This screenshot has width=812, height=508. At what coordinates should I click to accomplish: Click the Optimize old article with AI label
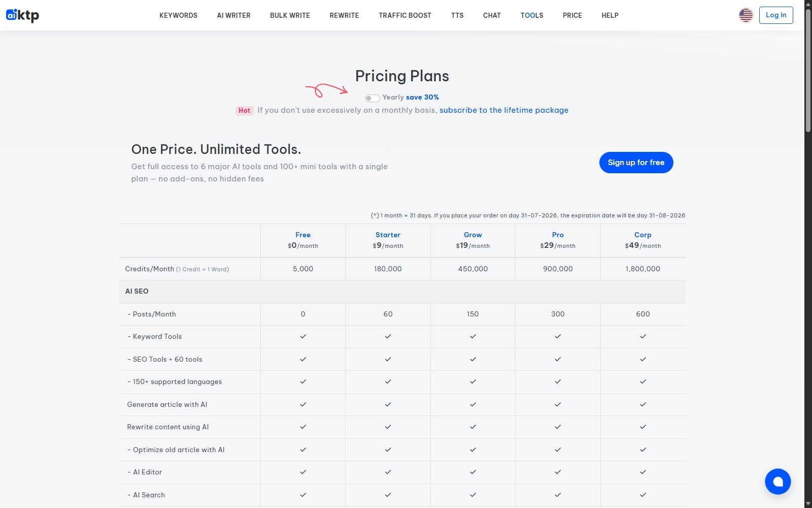pos(176,450)
